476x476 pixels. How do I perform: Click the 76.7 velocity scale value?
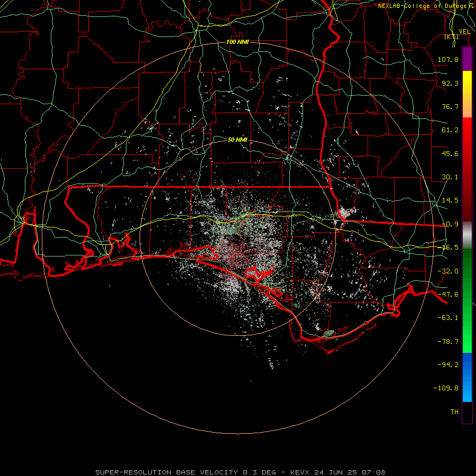coord(450,106)
